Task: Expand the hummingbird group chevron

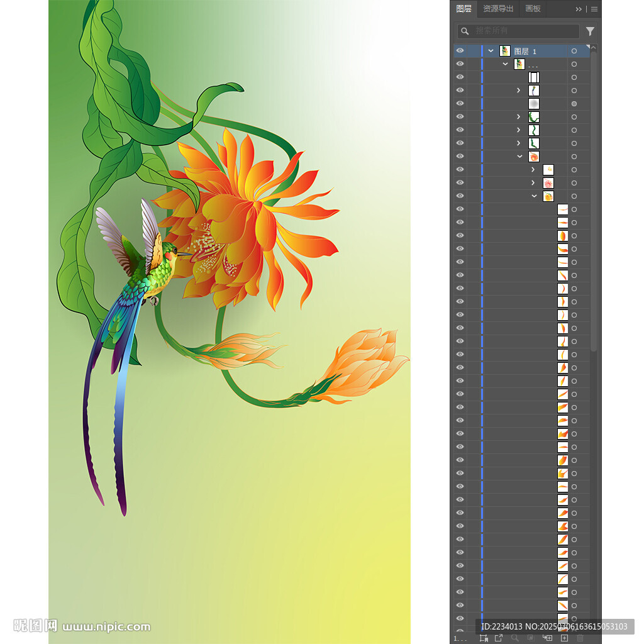Action: pyautogui.click(x=519, y=91)
